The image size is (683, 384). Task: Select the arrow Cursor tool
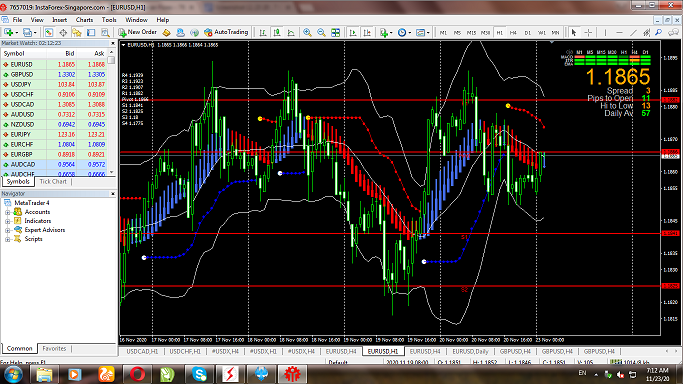pos(574,33)
